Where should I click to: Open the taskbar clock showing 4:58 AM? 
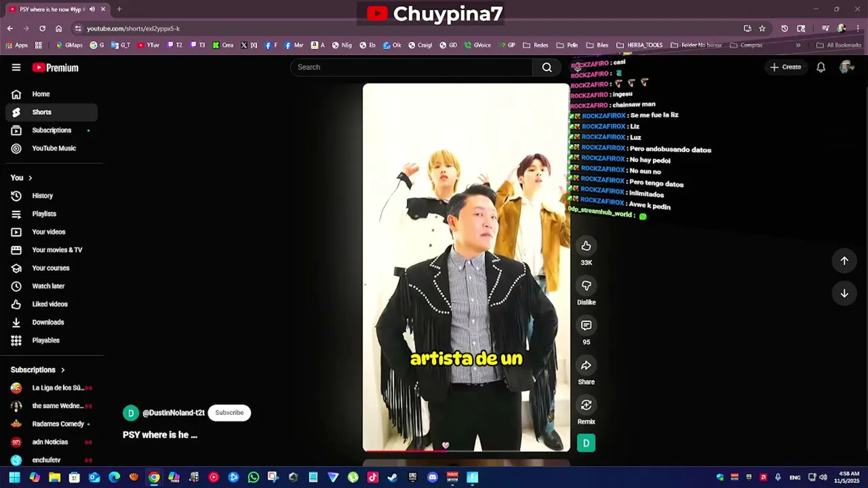(x=849, y=477)
